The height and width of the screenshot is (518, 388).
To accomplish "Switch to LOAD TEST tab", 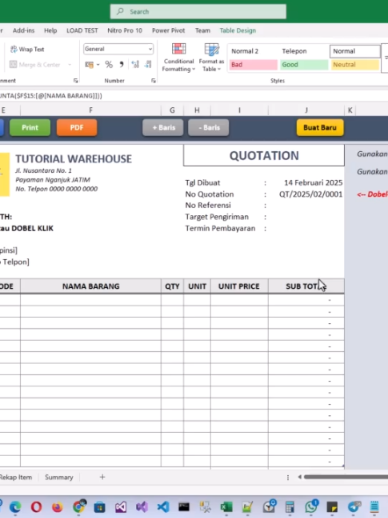I will pos(82,31).
